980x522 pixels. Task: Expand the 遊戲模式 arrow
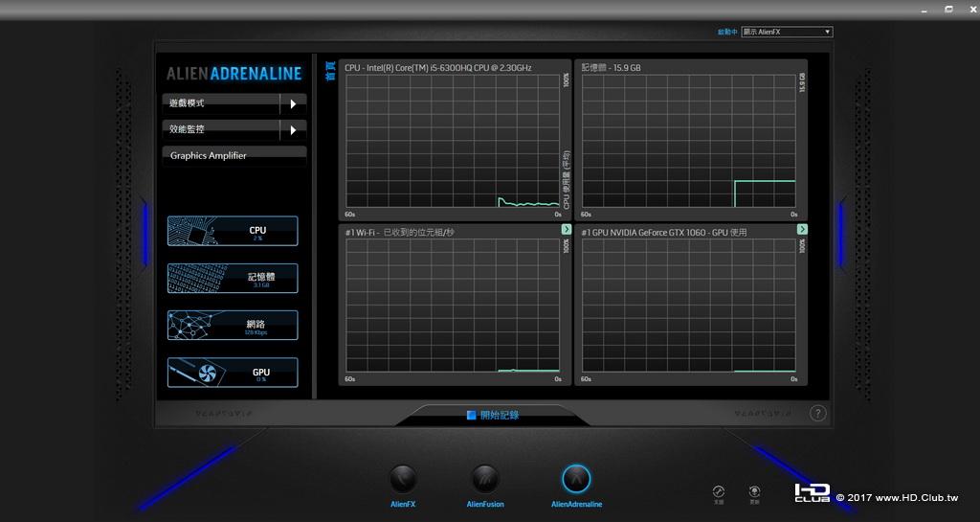pyautogui.click(x=293, y=103)
